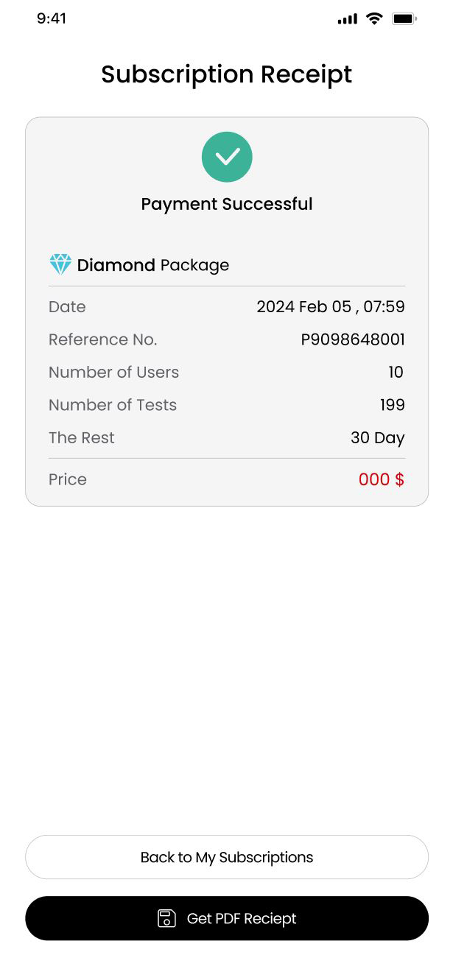Viewport: 453px width, 980px height.
Task: Download the receipt via Get PDF Reciept
Action: tap(227, 918)
